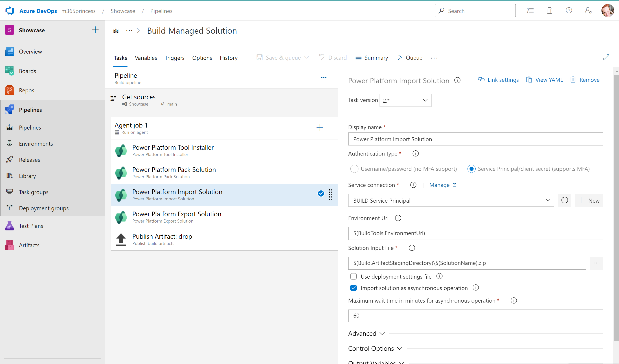Expand the Advanced section
Image resolution: width=619 pixels, height=364 pixels.
click(366, 334)
